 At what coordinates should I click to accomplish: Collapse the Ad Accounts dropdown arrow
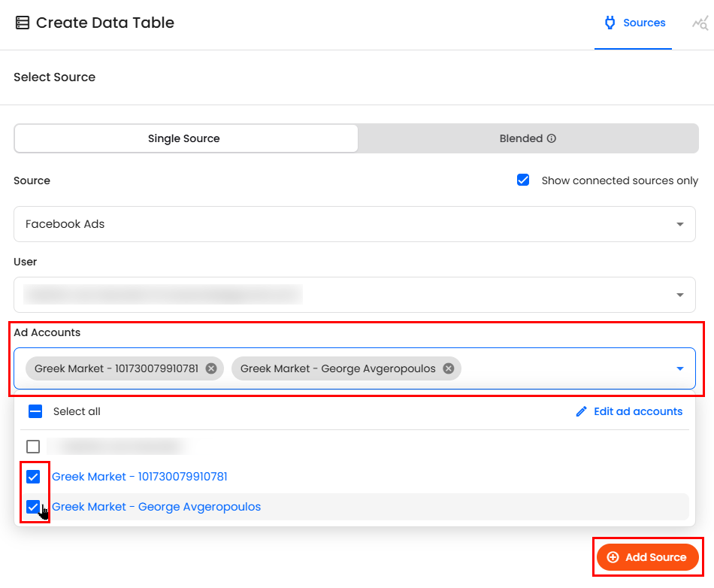coord(679,368)
